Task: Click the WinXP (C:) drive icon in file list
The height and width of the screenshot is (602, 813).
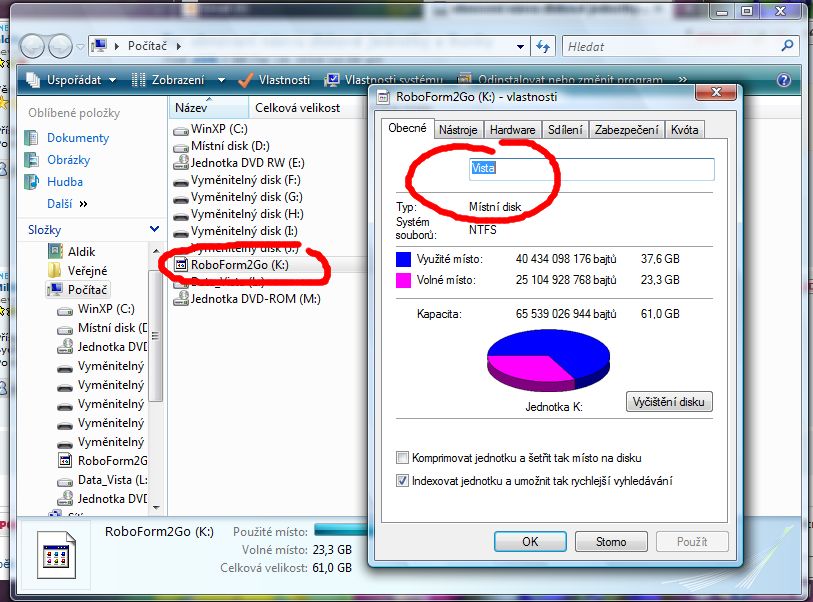Action: coord(180,130)
